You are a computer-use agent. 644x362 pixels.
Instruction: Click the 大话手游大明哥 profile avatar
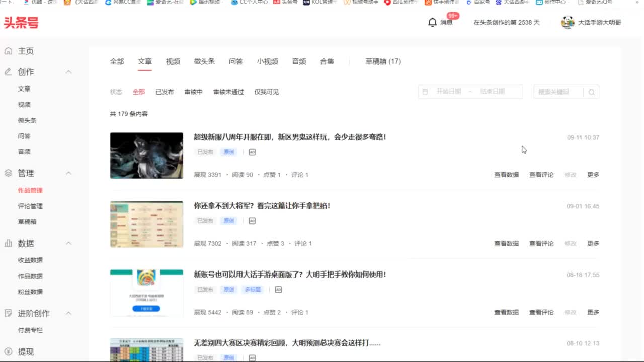point(568,22)
